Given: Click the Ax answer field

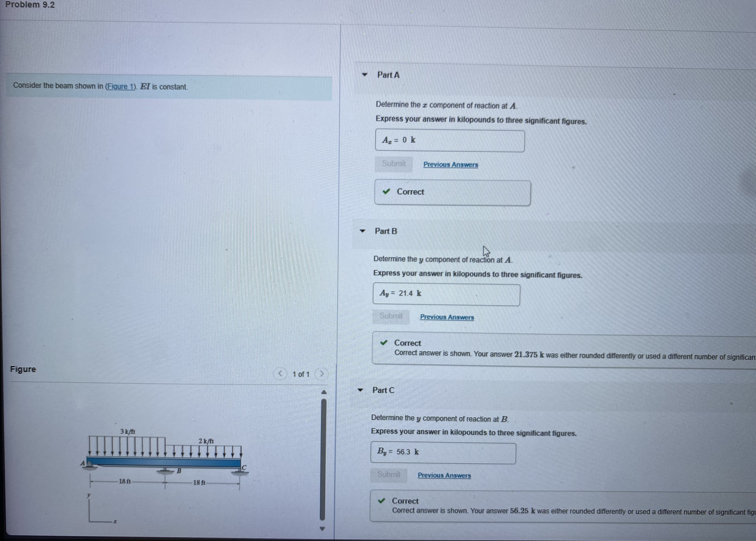Looking at the screenshot, I should 450,141.
